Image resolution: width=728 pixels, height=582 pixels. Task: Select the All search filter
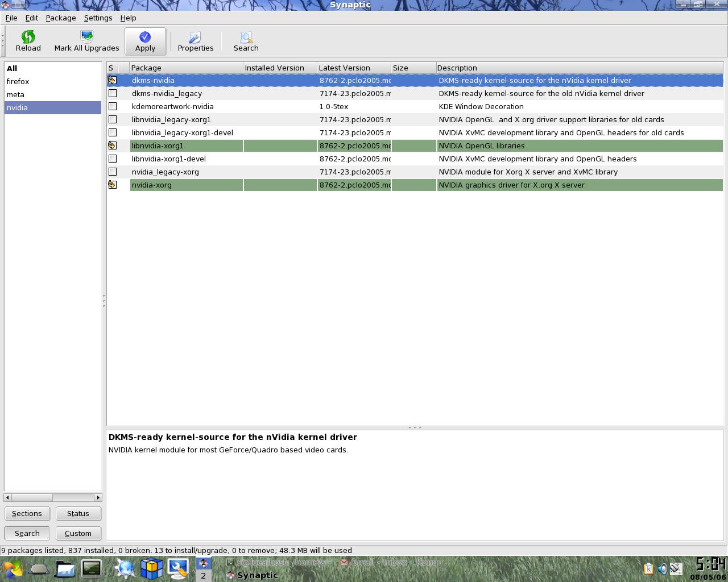(53, 68)
